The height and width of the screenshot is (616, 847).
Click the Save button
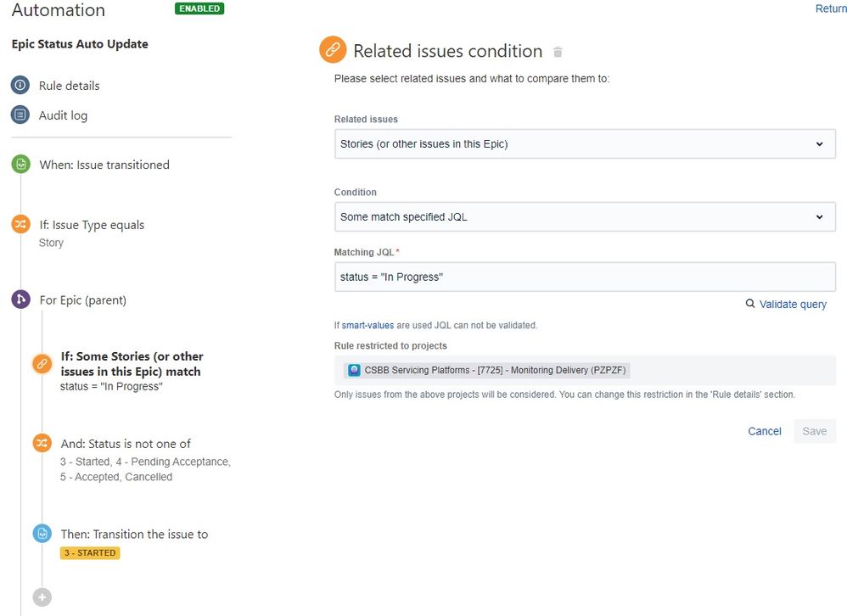815,431
